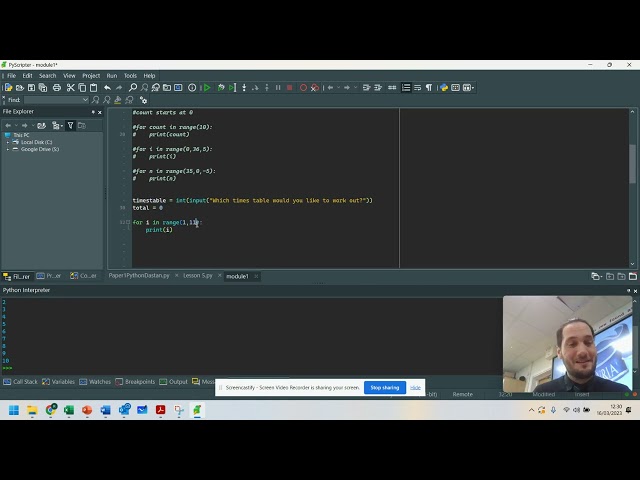Switch to the Output tab
Screen dimensions: 640x480
pos(173,382)
